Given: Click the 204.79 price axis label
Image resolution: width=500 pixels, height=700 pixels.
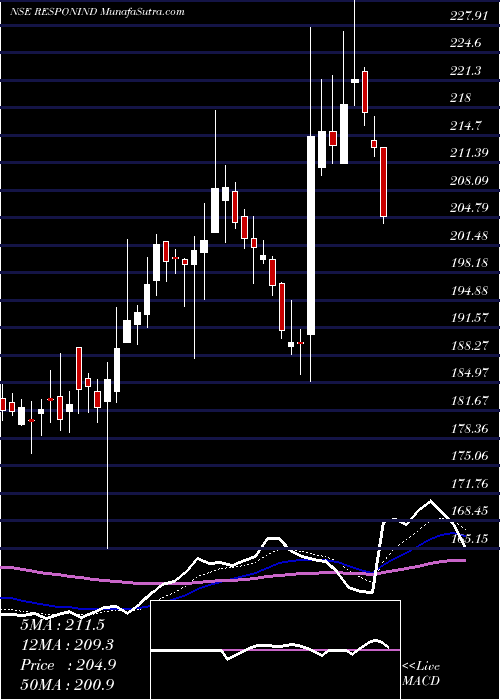Looking at the screenshot, I should [x=468, y=208].
